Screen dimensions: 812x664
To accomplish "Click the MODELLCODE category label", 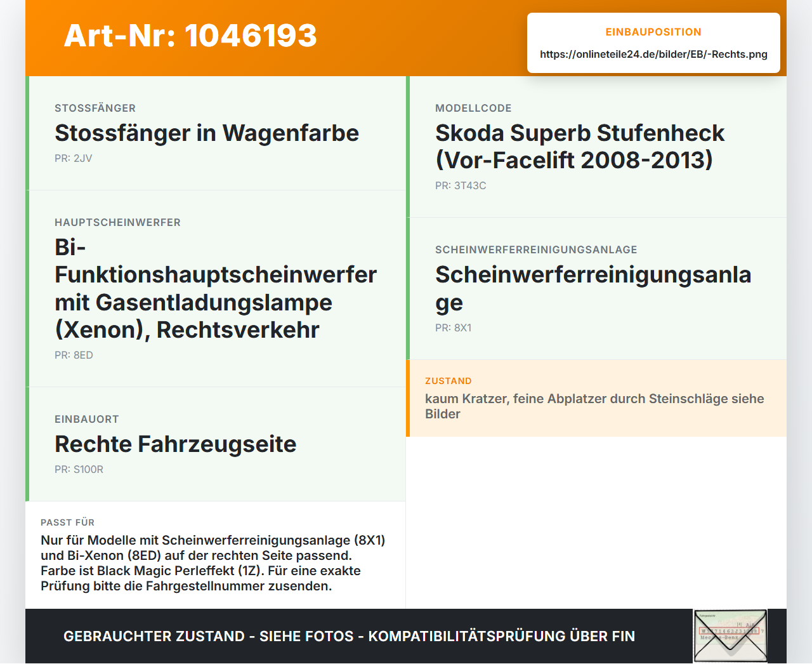I will pos(473,108).
